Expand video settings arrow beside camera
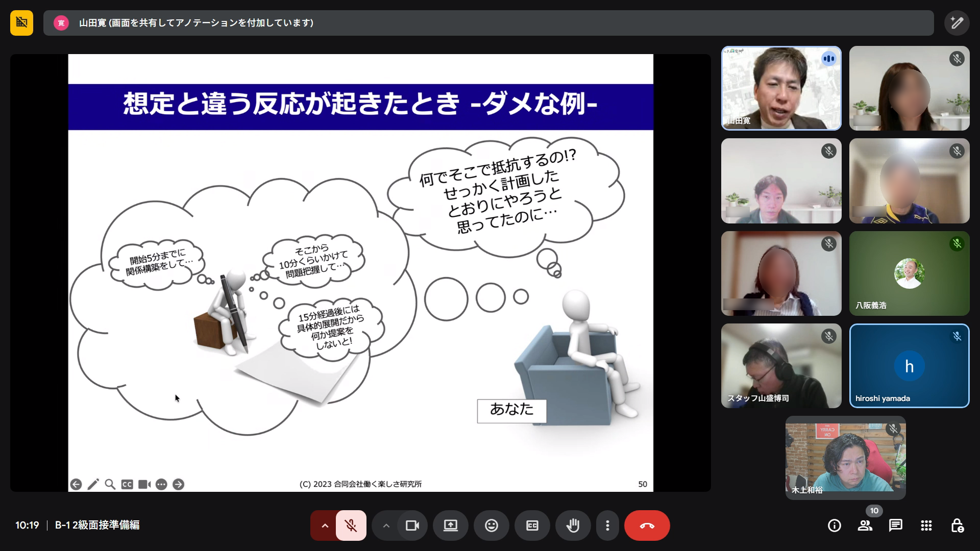The width and height of the screenshot is (980, 551). point(386,525)
